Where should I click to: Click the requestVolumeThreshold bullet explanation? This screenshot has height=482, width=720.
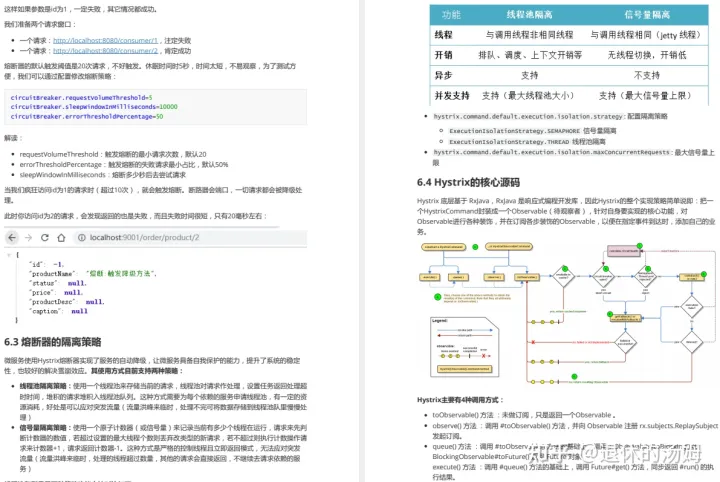coord(112,154)
